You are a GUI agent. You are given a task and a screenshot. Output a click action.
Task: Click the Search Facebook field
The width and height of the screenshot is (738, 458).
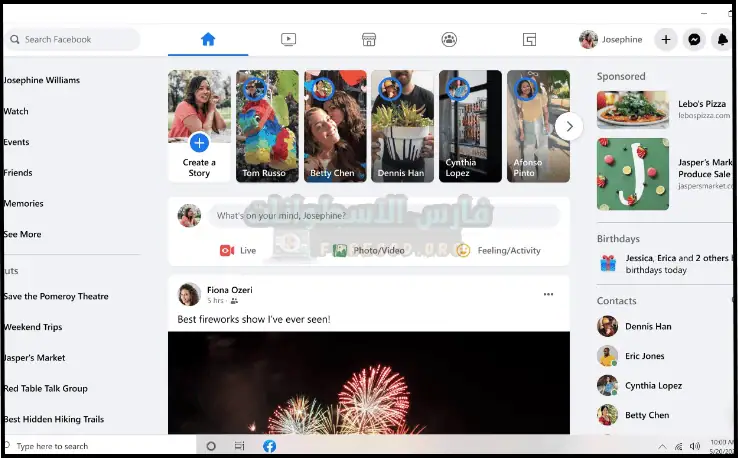[72, 40]
